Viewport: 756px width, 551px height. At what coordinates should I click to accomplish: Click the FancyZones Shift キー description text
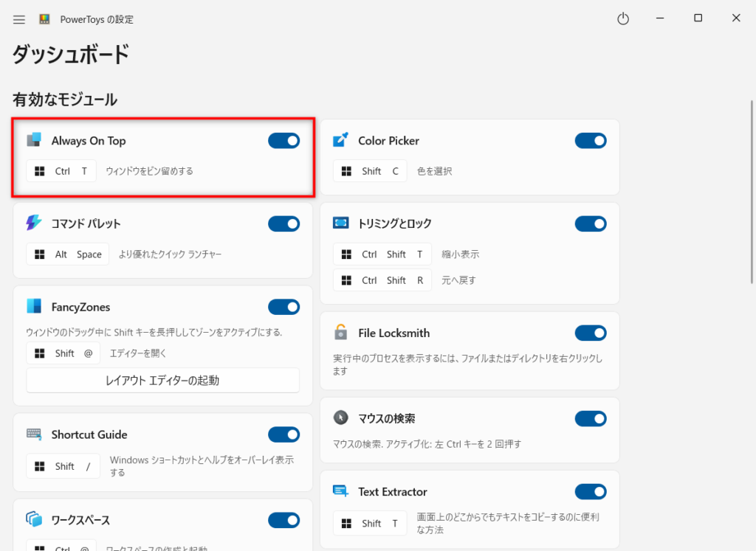pyautogui.click(x=154, y=333)
